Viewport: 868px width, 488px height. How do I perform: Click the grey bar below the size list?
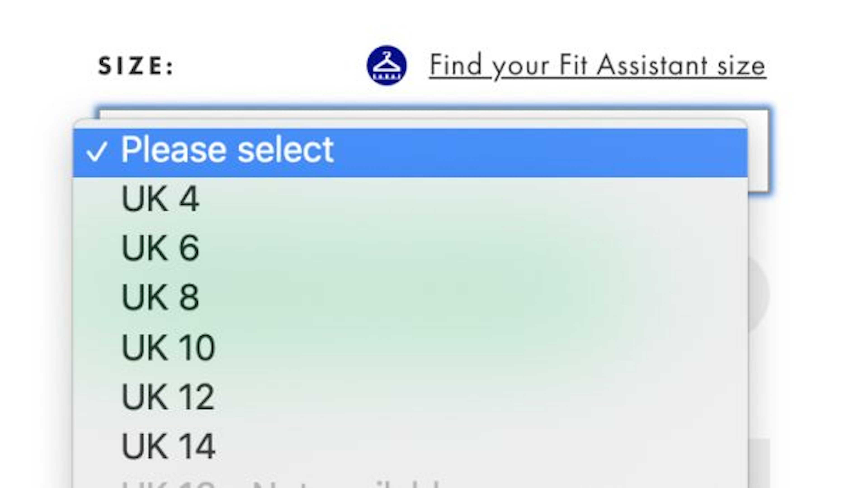759,463
